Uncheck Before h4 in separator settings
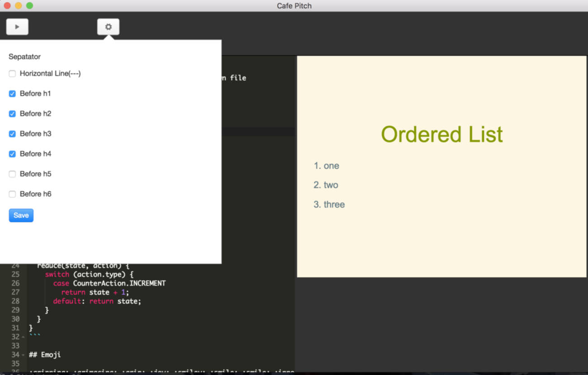This screenshot has height=375, width=588. click(x=12, y=154)
